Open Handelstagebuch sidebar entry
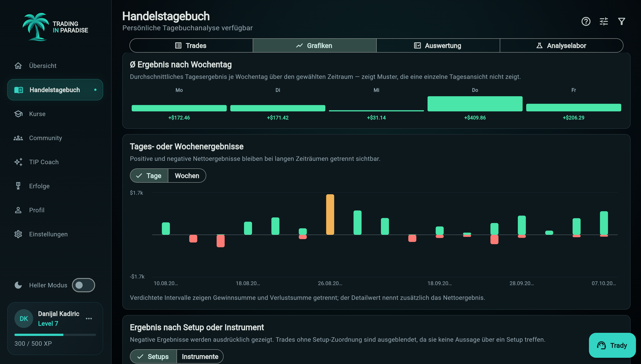The height and width of the screenshot is (364, 641). pos(55,90)
